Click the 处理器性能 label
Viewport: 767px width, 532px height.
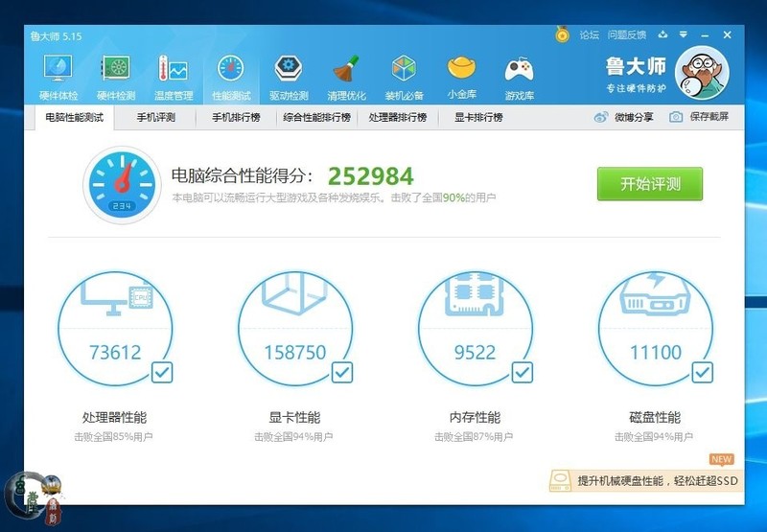(114, 417)
